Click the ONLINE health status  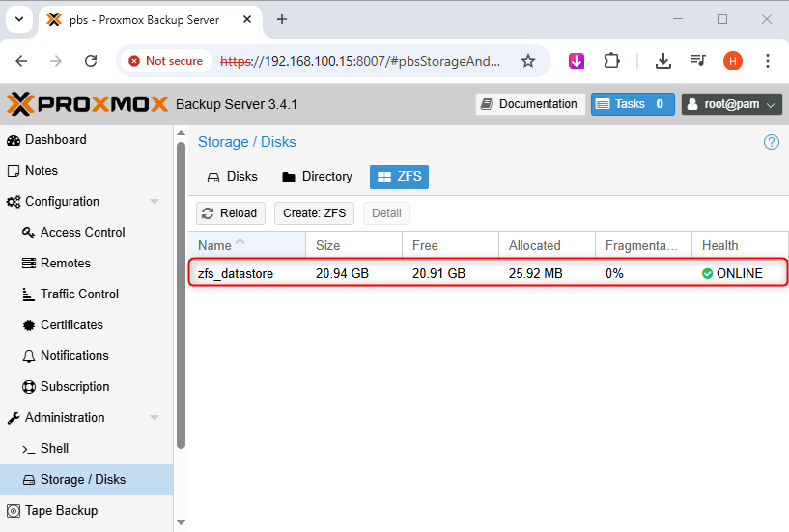pyautogui.click(x=732, y=274)
